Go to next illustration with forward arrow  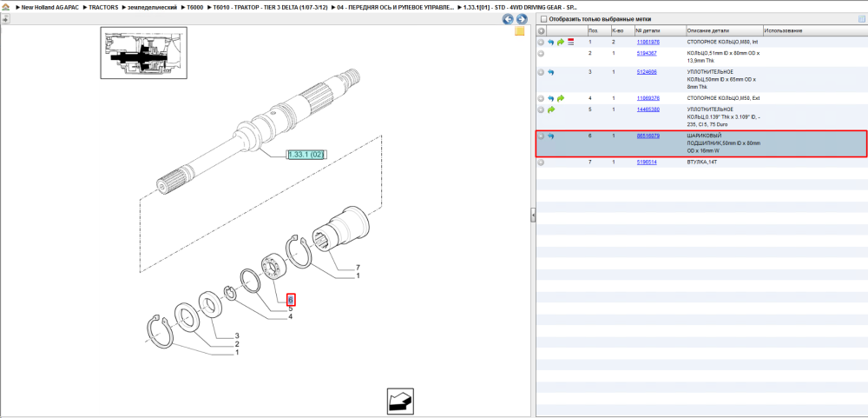[x=520, y=19]
